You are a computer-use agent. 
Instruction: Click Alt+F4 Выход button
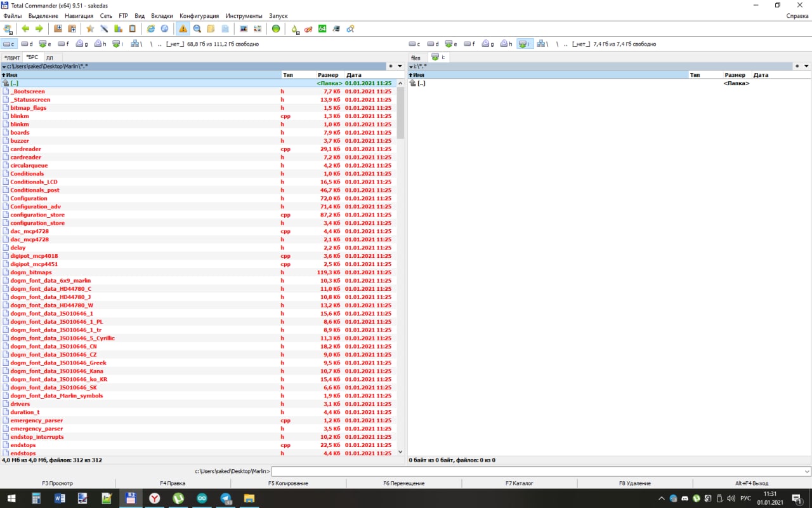tap(752, 483)
